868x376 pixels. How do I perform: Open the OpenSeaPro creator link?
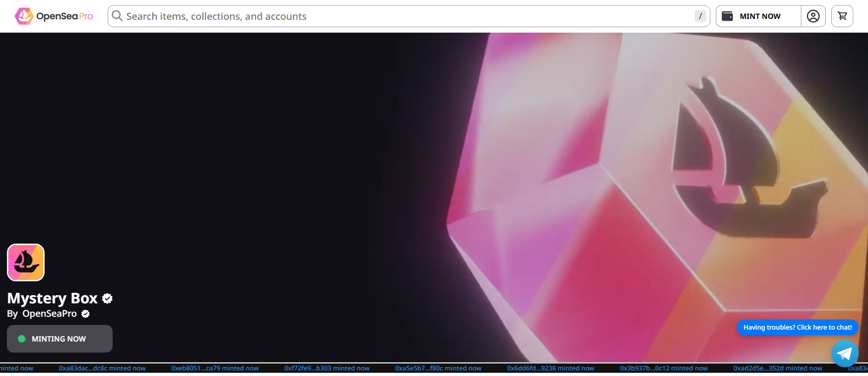click(x=50, y=313)
